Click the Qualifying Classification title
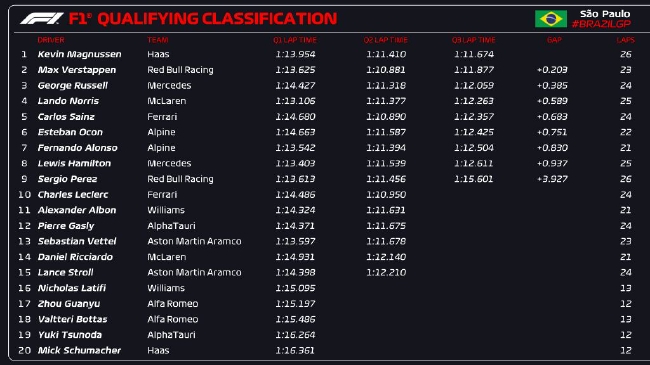This screenshot has height=365, width=650. (x=217, y=19)
